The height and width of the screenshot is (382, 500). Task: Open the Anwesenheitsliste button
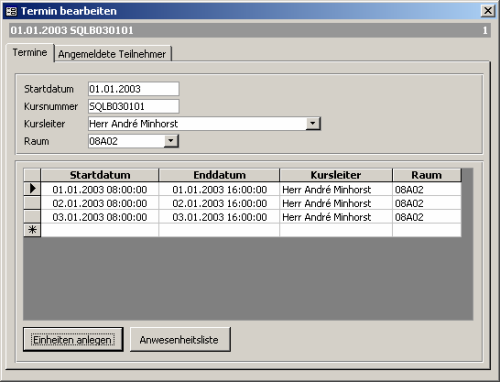click(180, 339)
